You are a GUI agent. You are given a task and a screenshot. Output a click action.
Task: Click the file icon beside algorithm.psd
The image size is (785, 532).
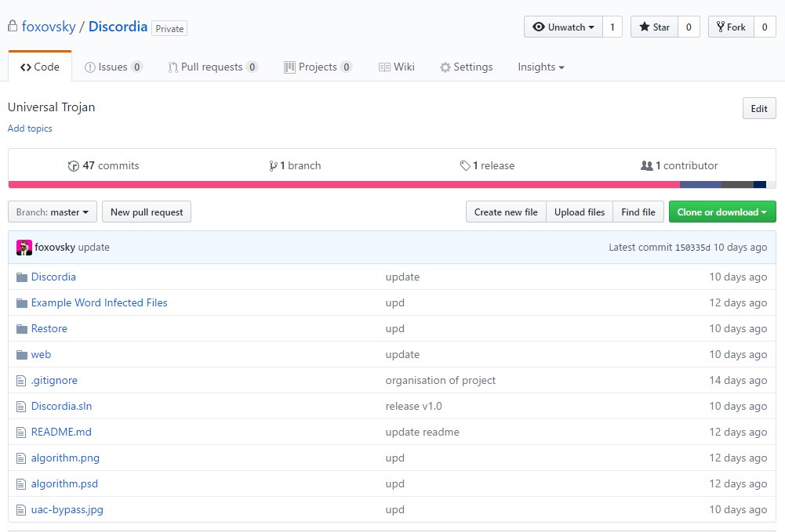coord(21,484)
